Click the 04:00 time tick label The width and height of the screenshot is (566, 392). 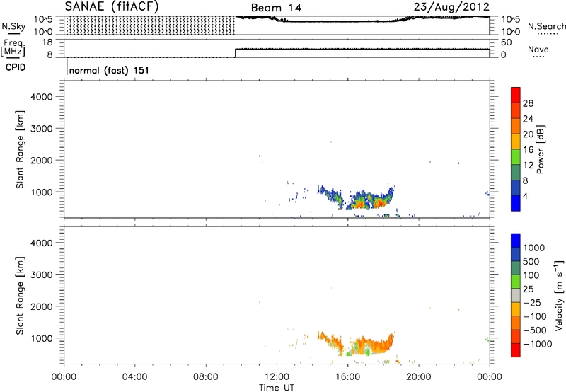point(134,377)
